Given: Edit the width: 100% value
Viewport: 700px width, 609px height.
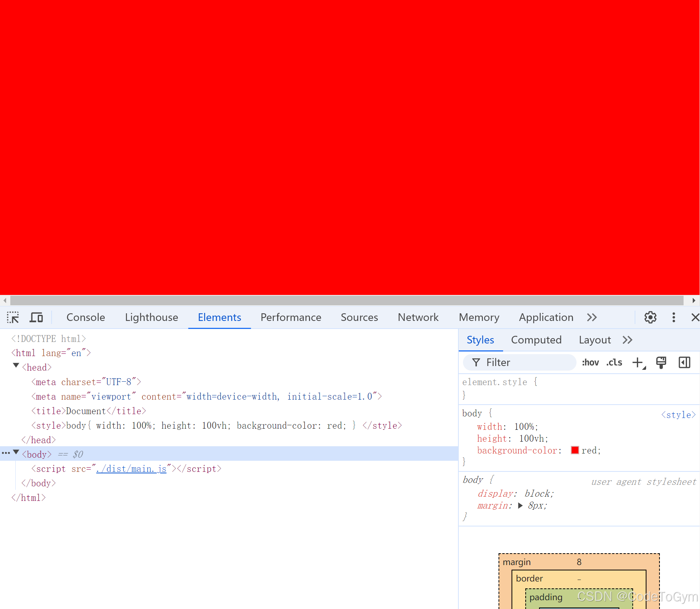Looking at the screenshot, I should (524, 426).
